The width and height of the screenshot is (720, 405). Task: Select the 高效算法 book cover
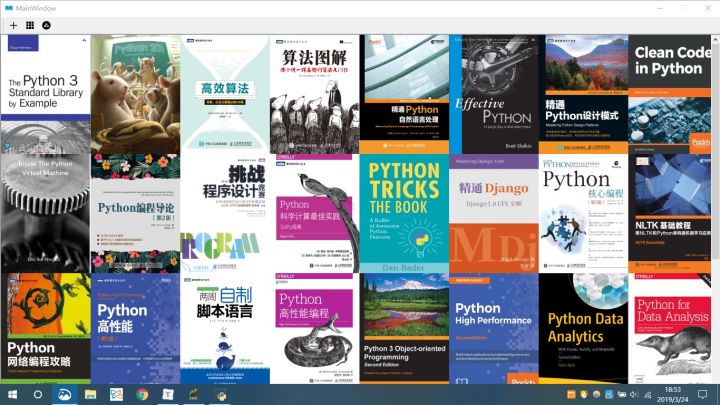pyautogui.click(x=225, y=94)
